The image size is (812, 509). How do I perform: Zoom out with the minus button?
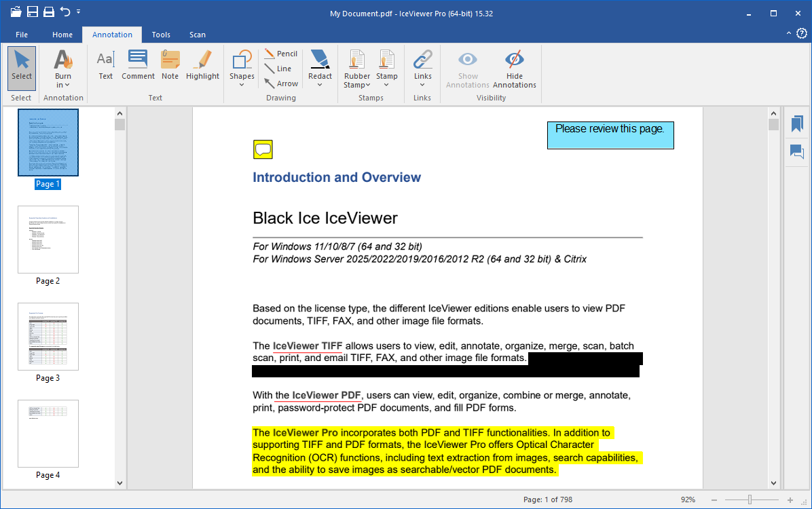(714, 499)
